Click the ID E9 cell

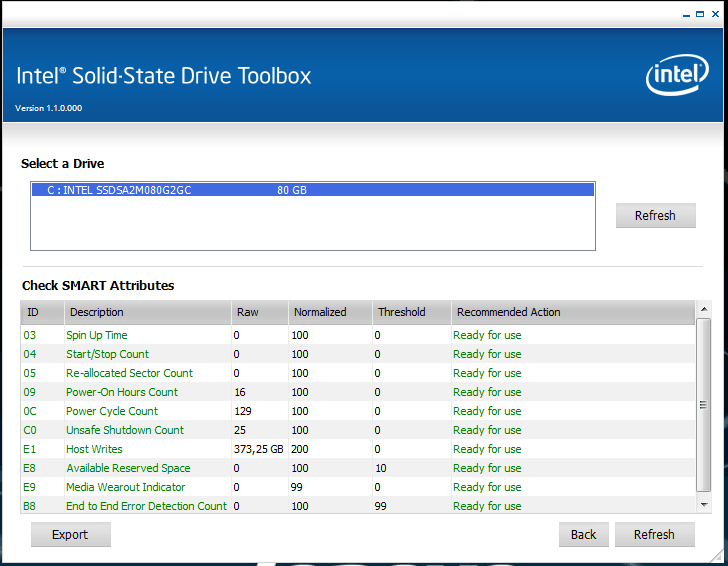29,487
